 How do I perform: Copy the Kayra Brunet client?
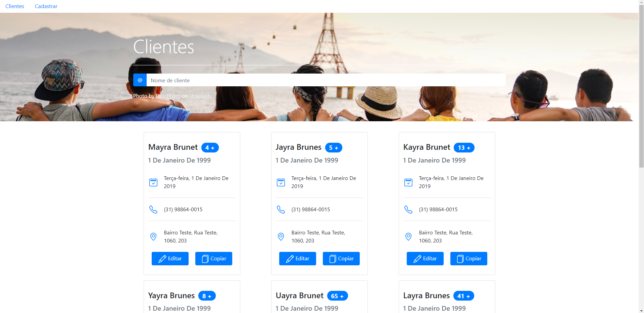tap(469, 259)
